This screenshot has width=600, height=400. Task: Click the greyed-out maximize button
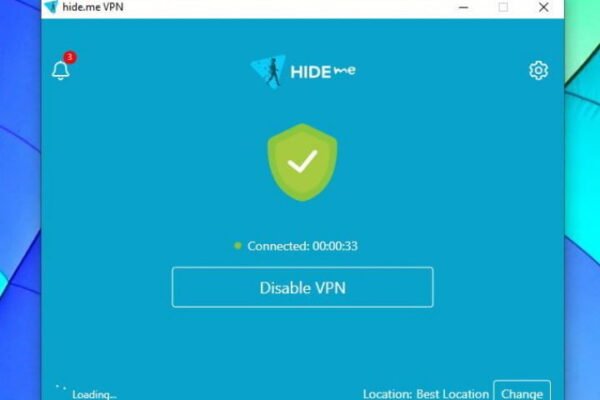point(503,7)
